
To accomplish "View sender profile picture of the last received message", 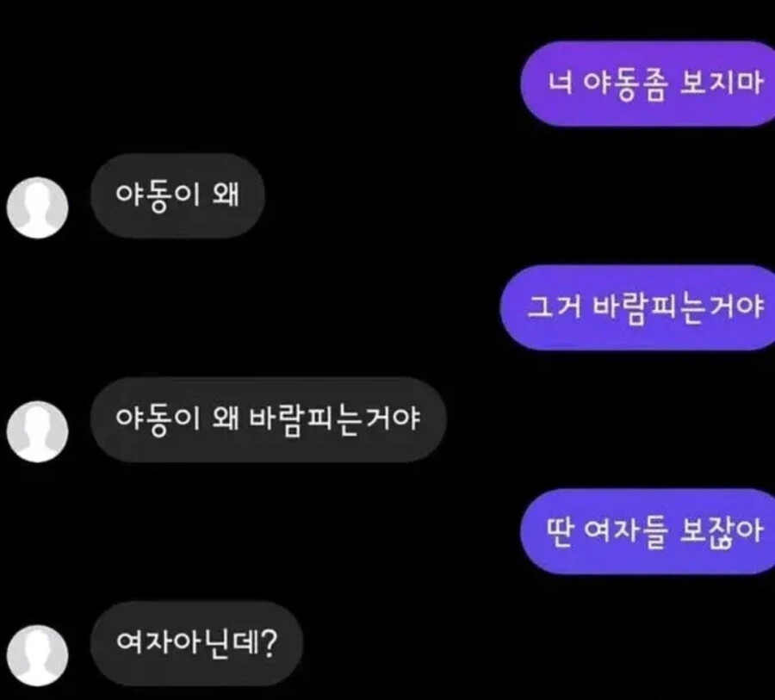I will click(38, 655).
